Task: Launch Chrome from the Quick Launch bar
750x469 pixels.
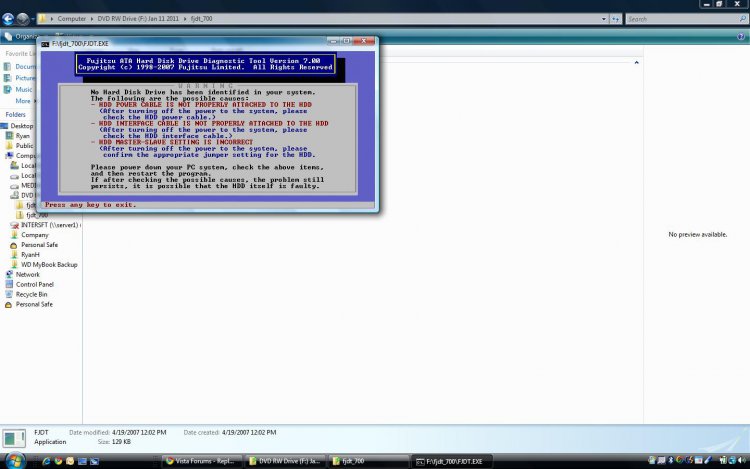Action: pos(58,461)
